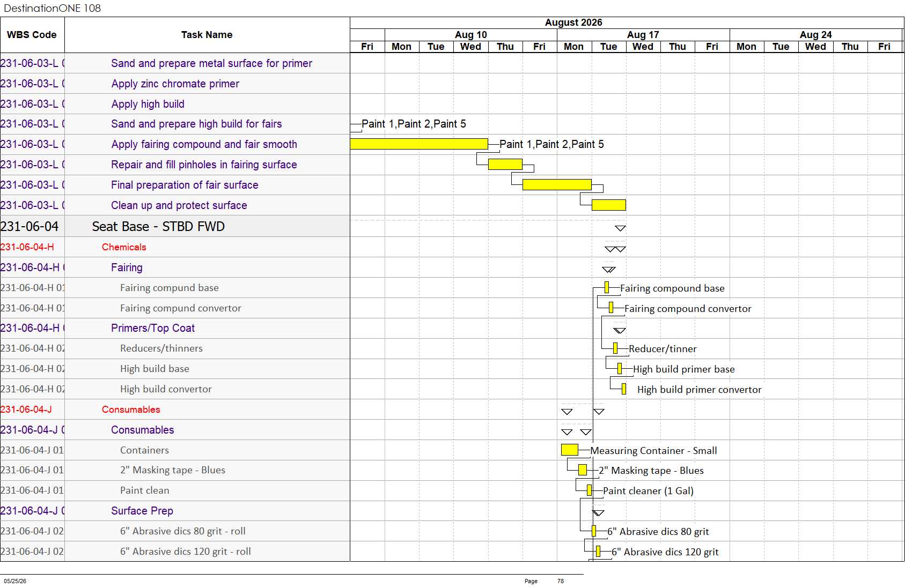Select task "Containers"
The height and width of the screenshot is (588, 905).
[144, 450]
